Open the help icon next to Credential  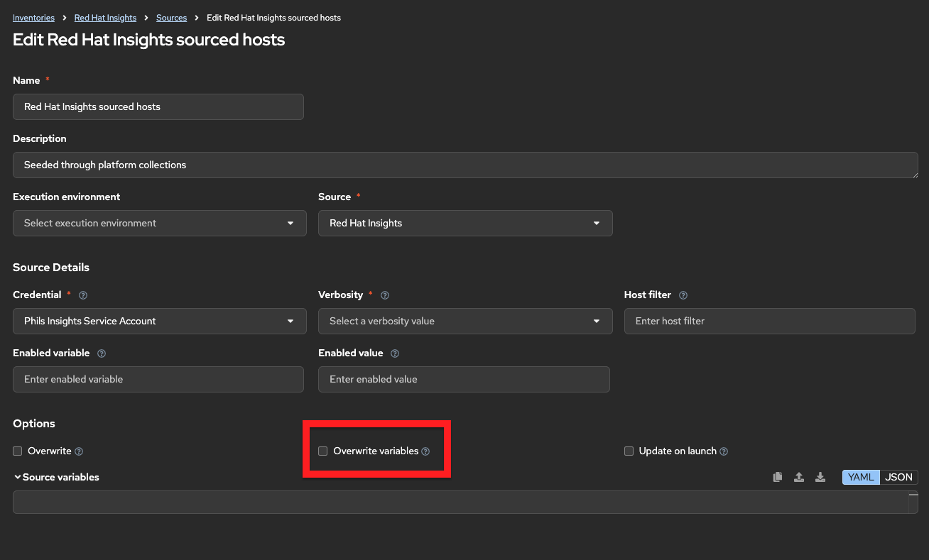click(83, 295)
